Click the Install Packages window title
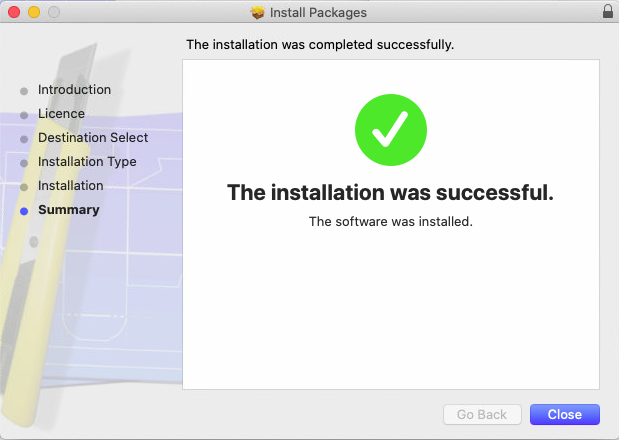619x440 pixels. [x=318, y=13]
